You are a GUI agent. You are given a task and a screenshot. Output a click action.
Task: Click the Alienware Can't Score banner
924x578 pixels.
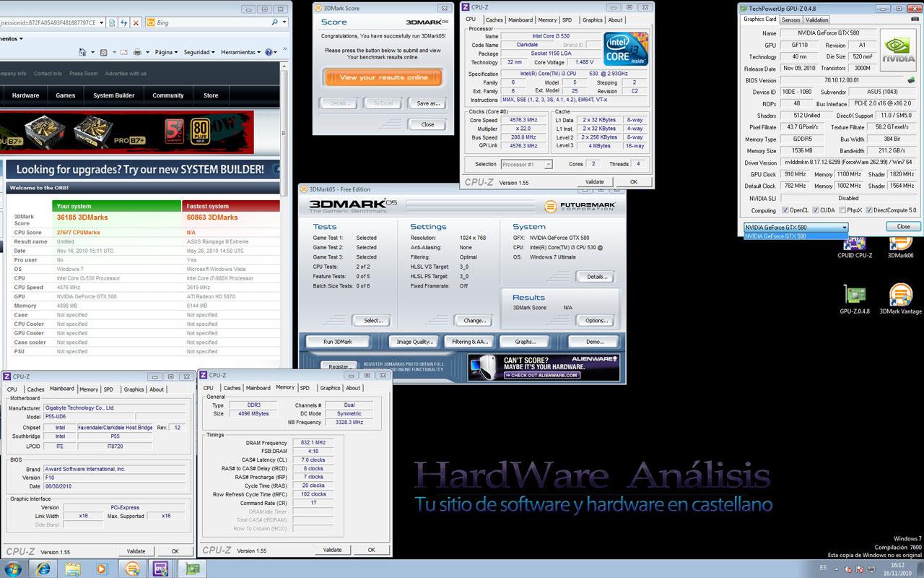tap(543, 367)
